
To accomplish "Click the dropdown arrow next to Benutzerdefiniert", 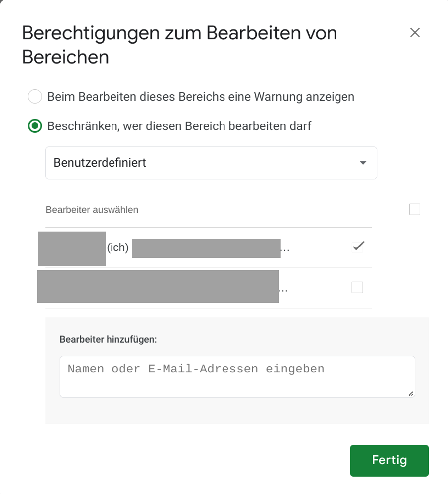I will coord(363,162).
